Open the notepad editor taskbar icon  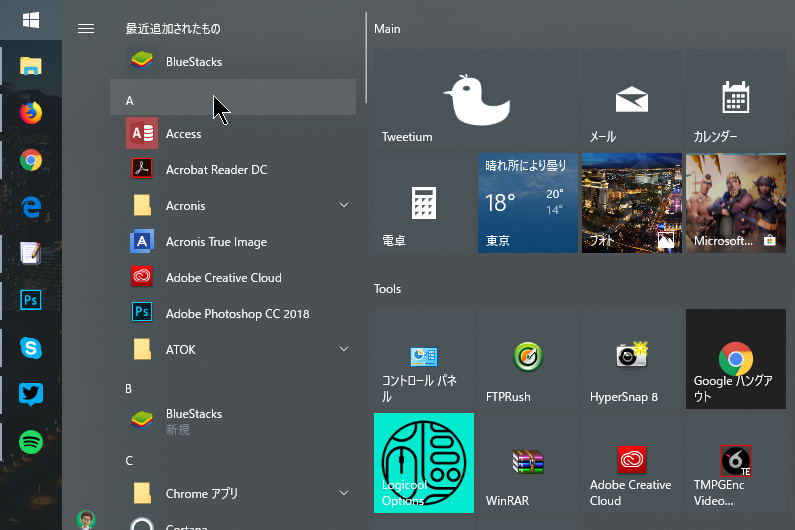point(31,253)
